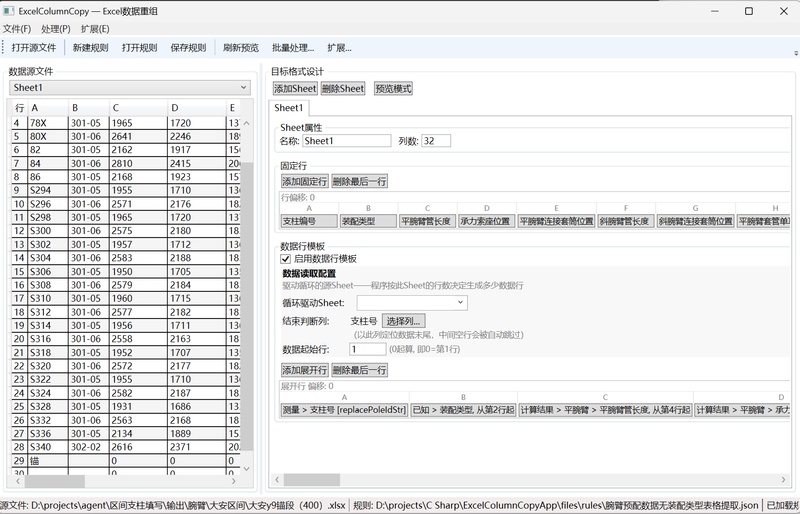Open the 处理(P) menu
This screenshot has height=514, width=800.
56,29
